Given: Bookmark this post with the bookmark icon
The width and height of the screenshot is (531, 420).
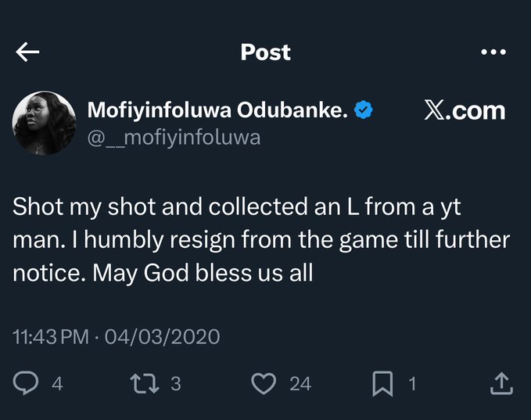Looking at the screenshot, I should click(x=382, y=383).
